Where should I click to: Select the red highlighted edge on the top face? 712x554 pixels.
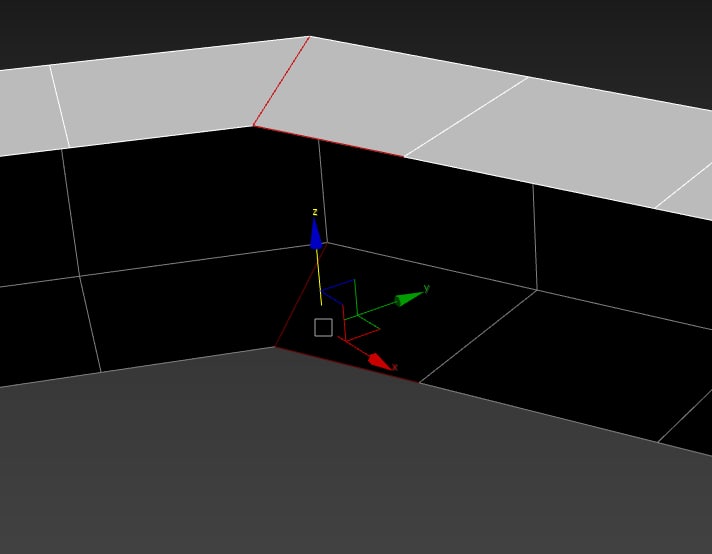point(282,81)
